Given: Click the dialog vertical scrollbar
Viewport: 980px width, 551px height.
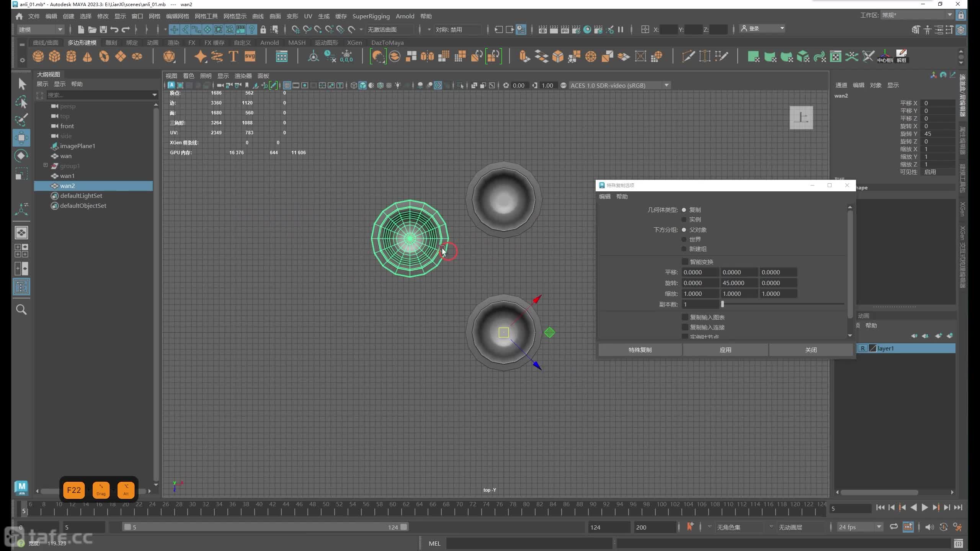Looking at the screenshot, I should 850,264.
